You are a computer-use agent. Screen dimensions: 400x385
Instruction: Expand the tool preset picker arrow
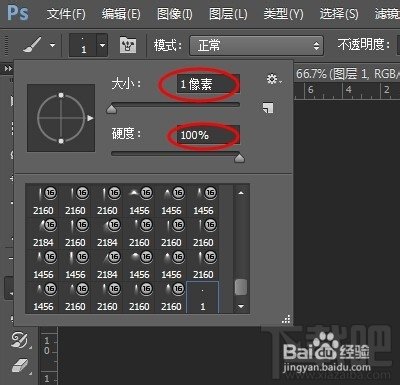[x=52, y=45]
